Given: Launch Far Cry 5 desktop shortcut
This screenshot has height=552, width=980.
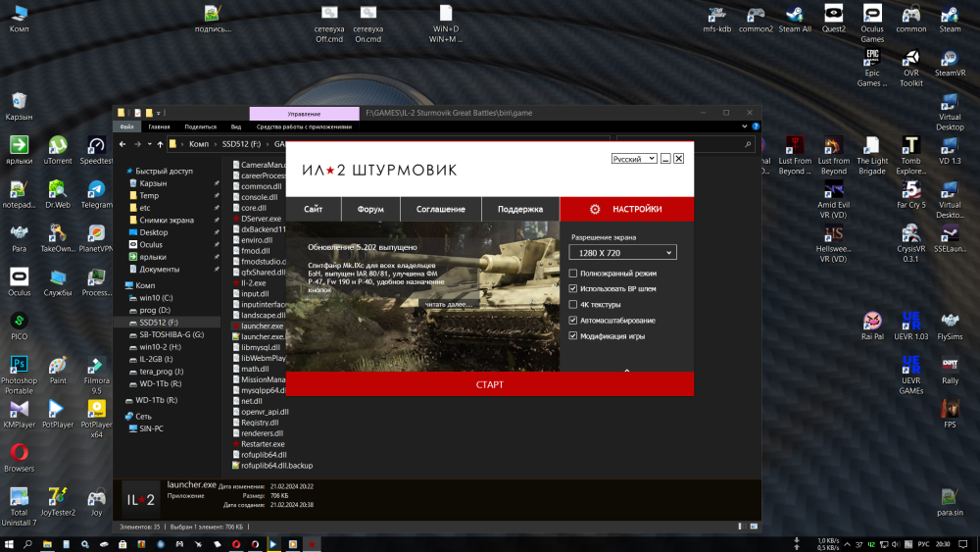Looking at the screenshot, I should point(911,194).
